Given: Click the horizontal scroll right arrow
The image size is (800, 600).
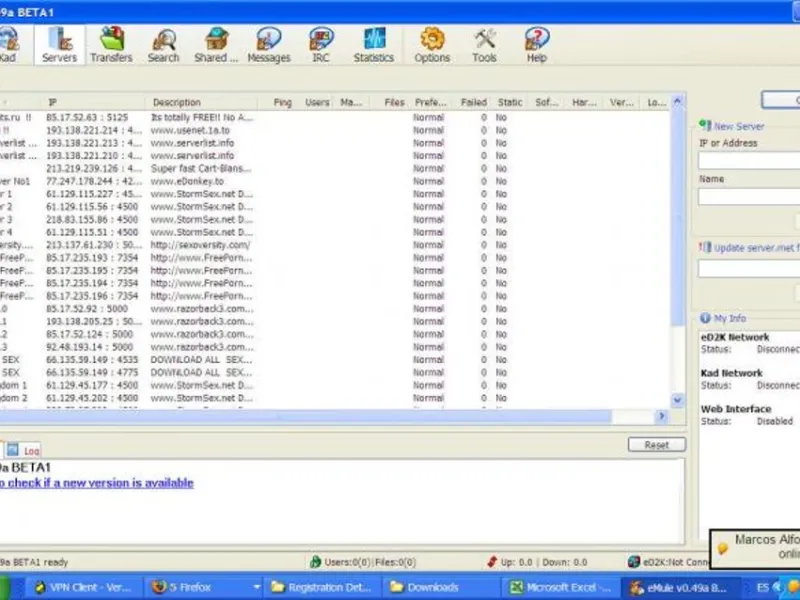Looking at the screenshot, I should 662,417.
